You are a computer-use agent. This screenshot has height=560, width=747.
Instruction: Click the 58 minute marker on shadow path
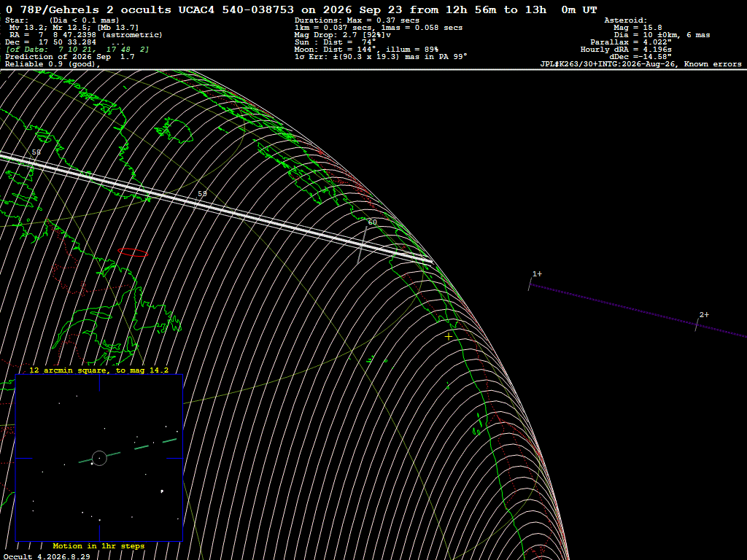(36, 152)
